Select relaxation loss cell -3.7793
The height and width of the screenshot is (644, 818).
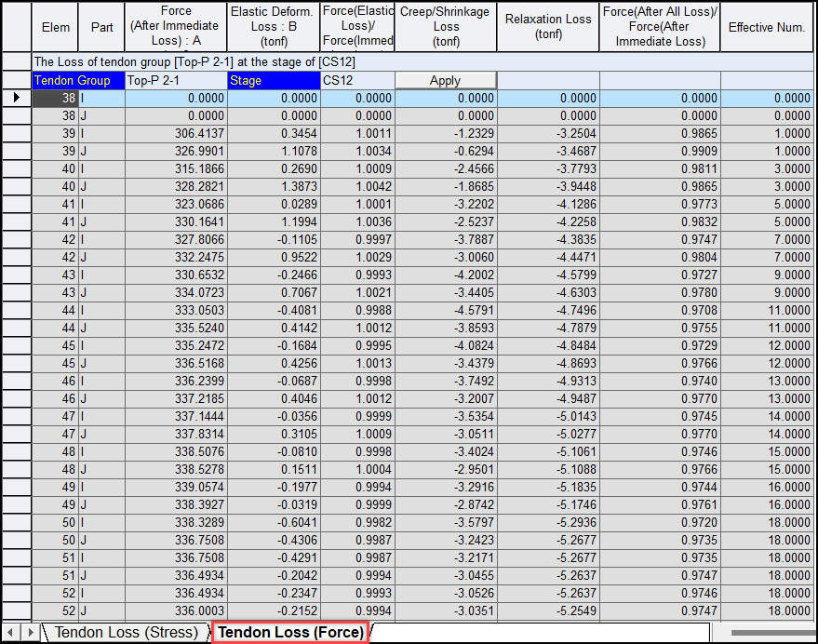pos(548,168)
